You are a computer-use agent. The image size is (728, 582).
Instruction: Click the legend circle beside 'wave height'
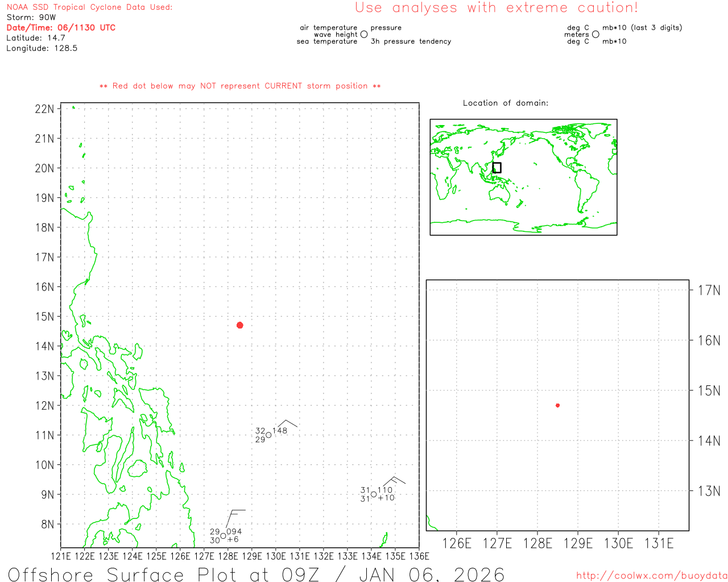coord(364,35)
